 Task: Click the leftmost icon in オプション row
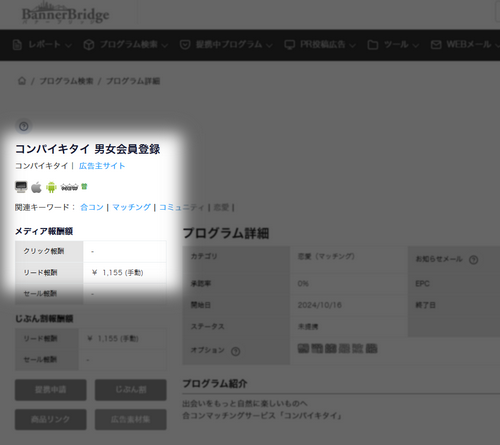(x=303, y=349)
